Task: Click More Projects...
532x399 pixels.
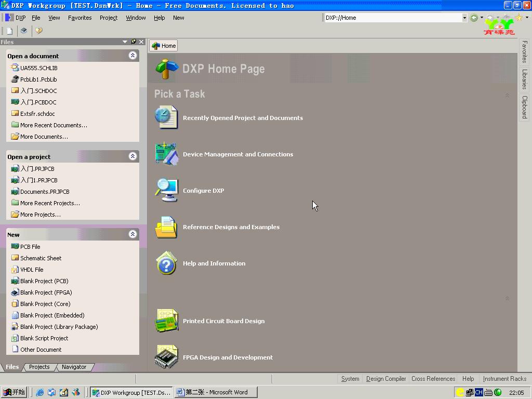Action: point(41,215)
